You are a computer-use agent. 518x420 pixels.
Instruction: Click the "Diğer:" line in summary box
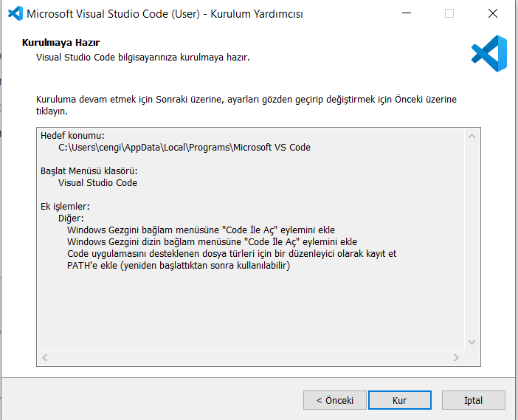pyautogui.click(x=71, y=218)
